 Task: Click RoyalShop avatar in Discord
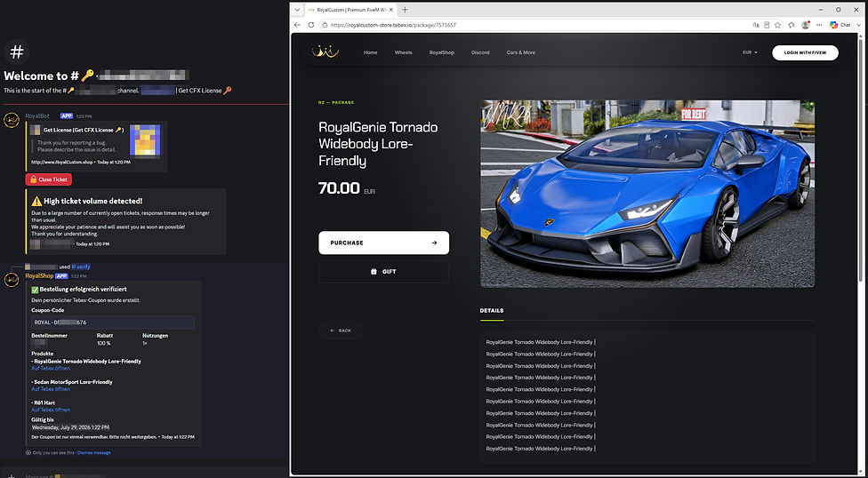12,279
